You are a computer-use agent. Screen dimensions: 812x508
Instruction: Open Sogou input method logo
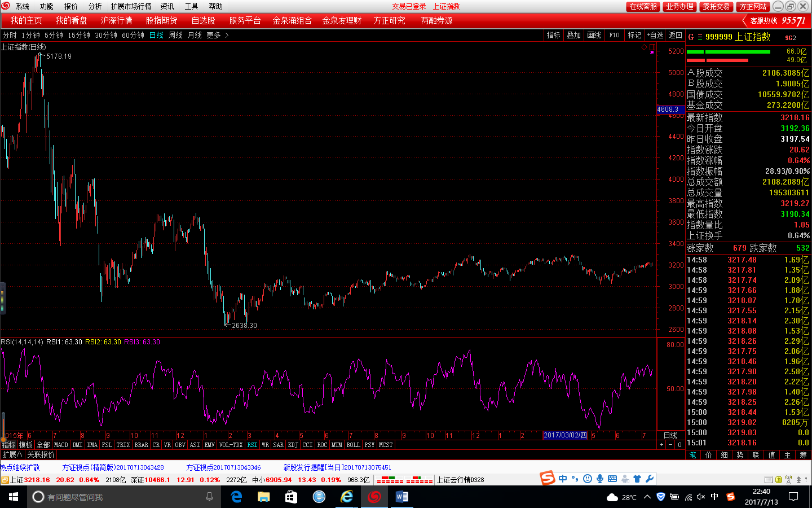click(548, 478)
